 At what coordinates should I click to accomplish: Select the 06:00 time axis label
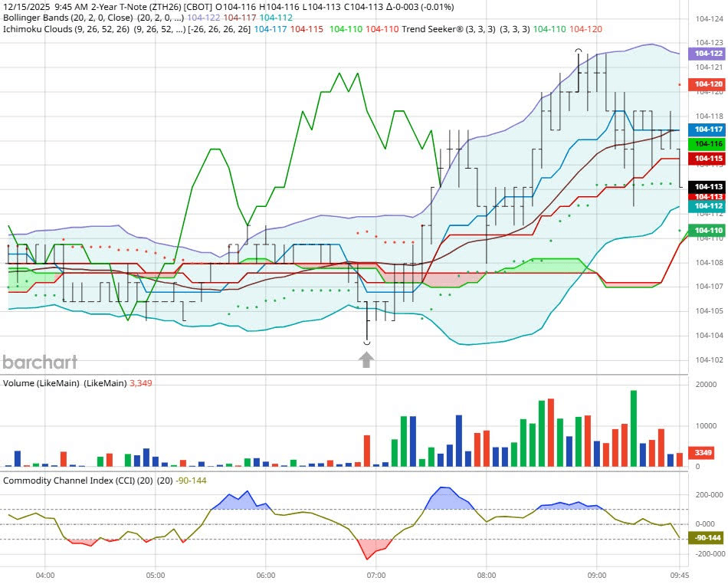(x=266, y=575)
